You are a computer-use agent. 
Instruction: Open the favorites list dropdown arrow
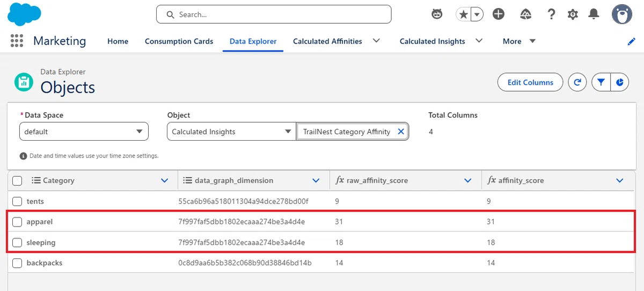pos(477,14)
